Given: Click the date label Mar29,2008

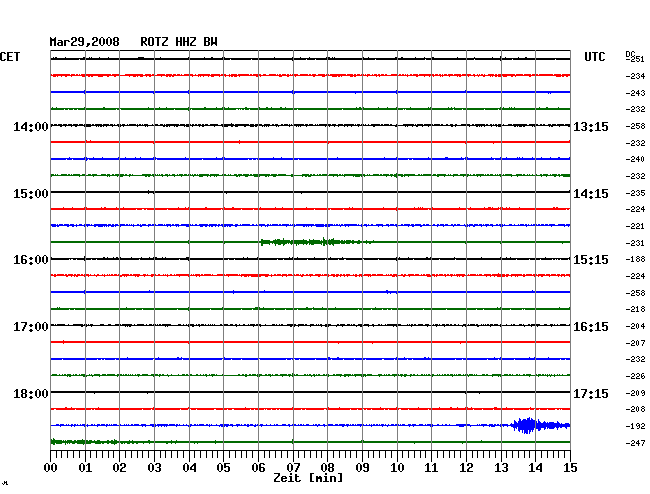Looking at the screenshot, I should click(84, 42).
